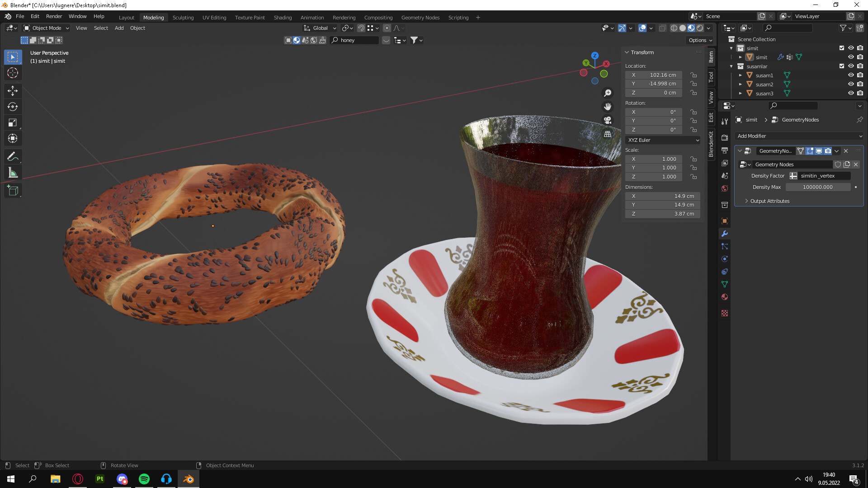Hide susam1 in the viewport

point(850,75)
